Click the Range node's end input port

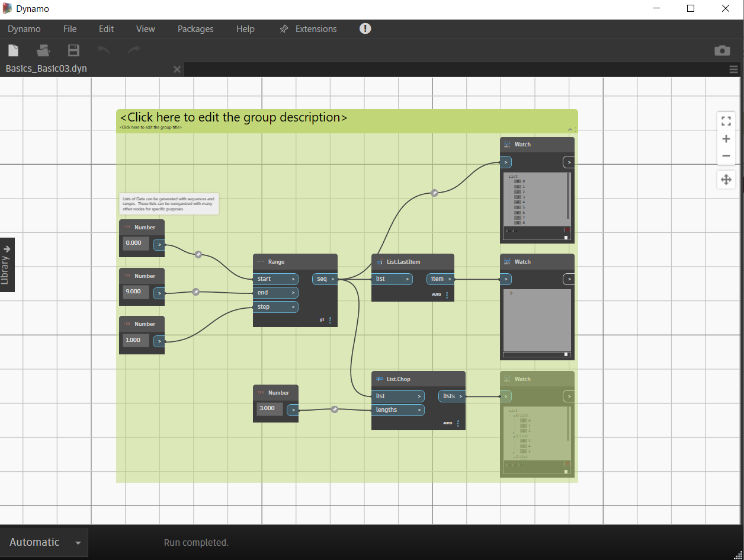pyautogui.click(x=275, y=293)
